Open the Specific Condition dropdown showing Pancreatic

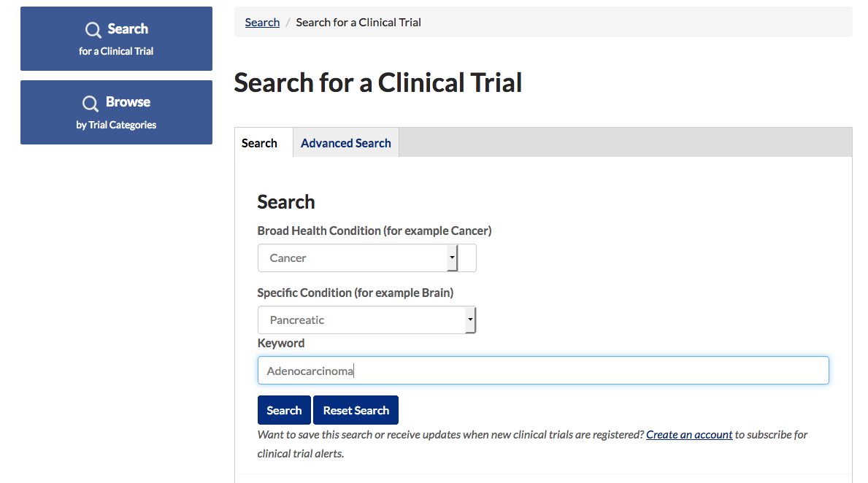[366, 320]
